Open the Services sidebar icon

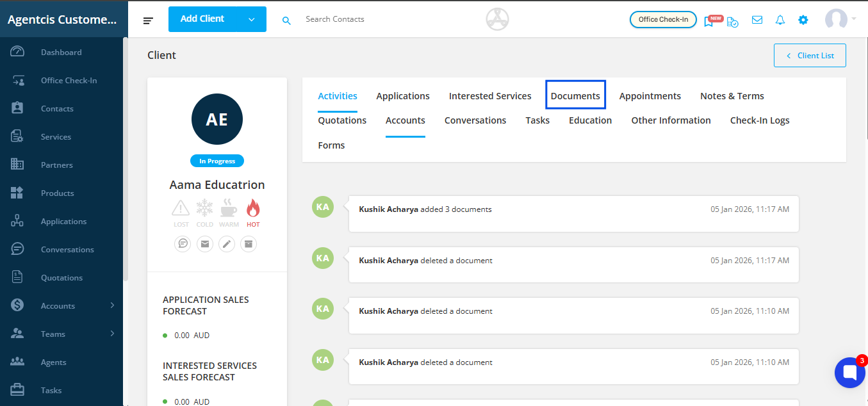(x=17, y=136)
